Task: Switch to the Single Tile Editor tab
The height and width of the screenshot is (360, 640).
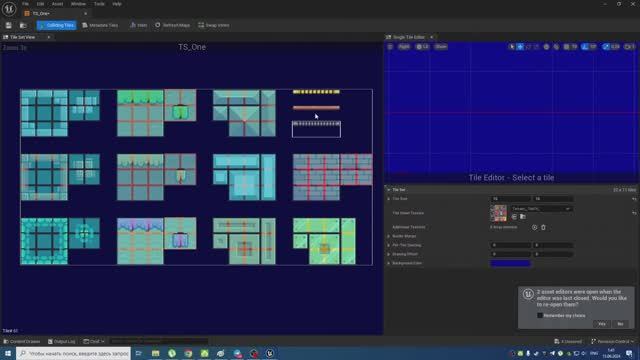Action: pyautogui.click(x=409, y=37)
